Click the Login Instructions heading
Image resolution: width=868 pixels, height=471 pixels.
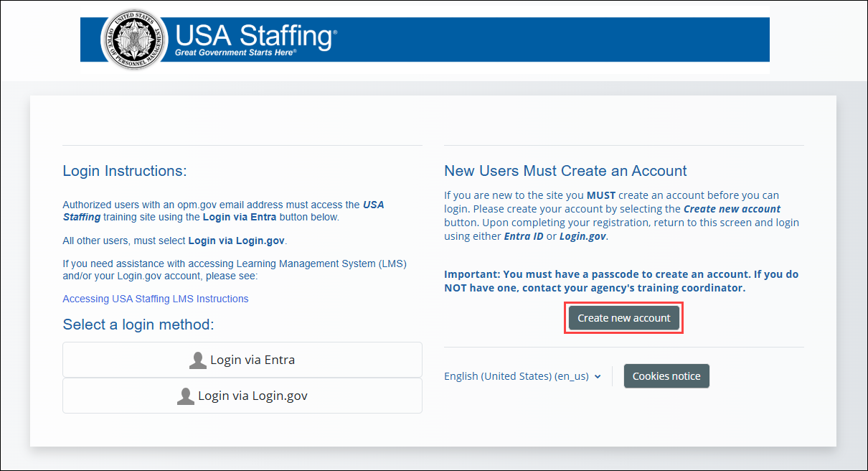click(124, 171)
